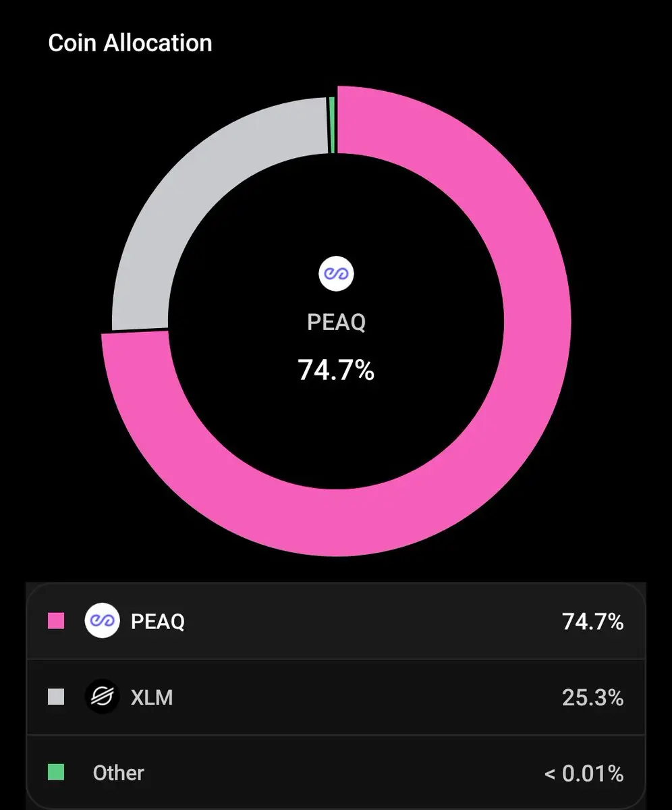Click the gray XLM legend swatch
This screenshot has width=672, height=810.
coord(56,697)
